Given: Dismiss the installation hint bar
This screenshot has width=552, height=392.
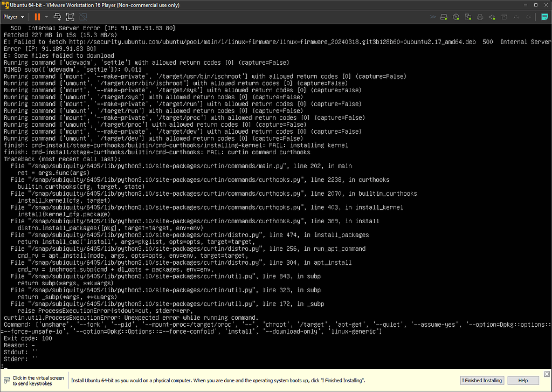Looking at the screenshot, I should pos(546,373).
